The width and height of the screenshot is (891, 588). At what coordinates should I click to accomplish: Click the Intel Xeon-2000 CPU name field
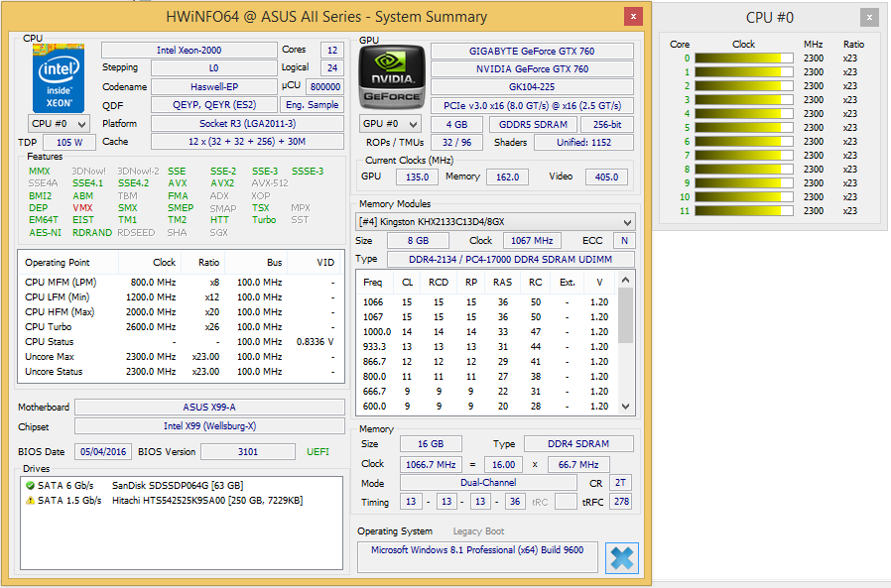tap(190, 50)
